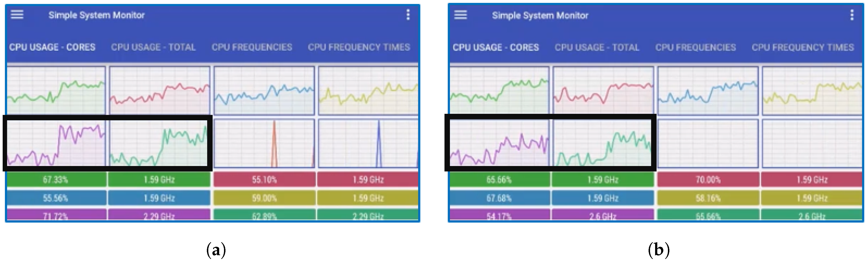Open three-dot overflow menu in left screenshot
Screen dimensions: 868x261
[x=408, y=14]
